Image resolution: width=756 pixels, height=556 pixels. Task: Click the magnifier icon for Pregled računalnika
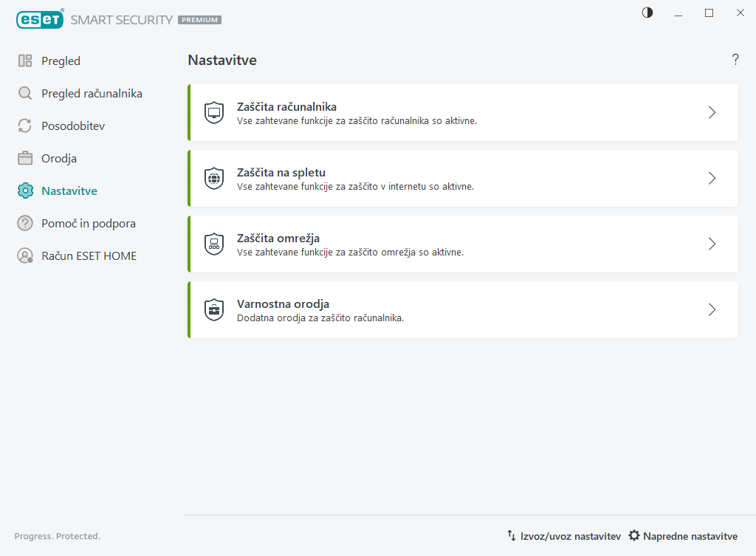[25, 94]
